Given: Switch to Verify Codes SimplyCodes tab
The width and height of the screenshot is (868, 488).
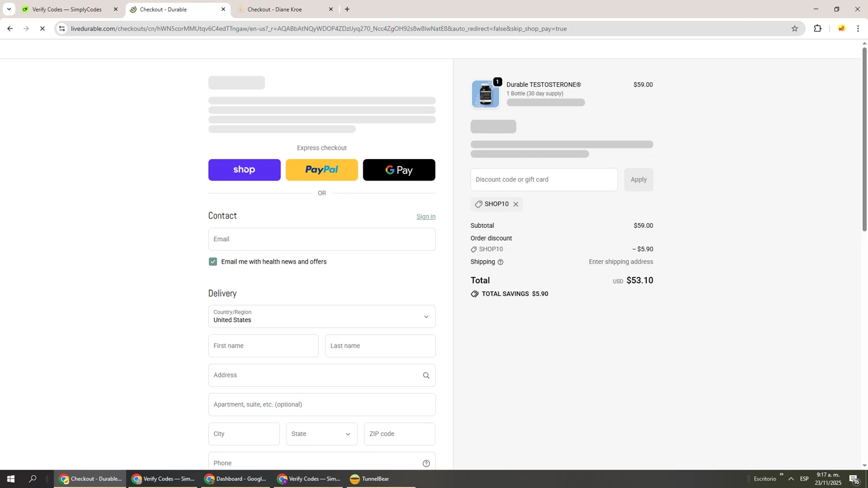Looking at the screenshot, I should [67, 9].
